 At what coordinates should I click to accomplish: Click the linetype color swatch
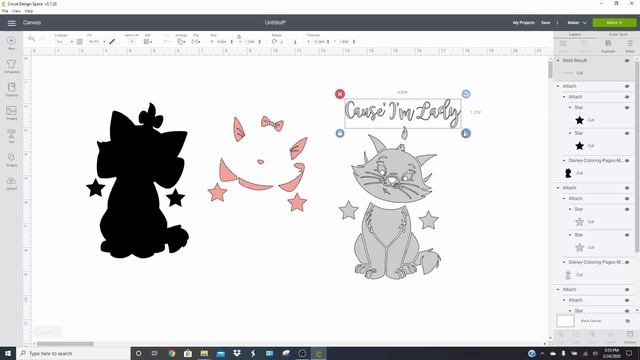pyautogui.click(x=80, y=42)
